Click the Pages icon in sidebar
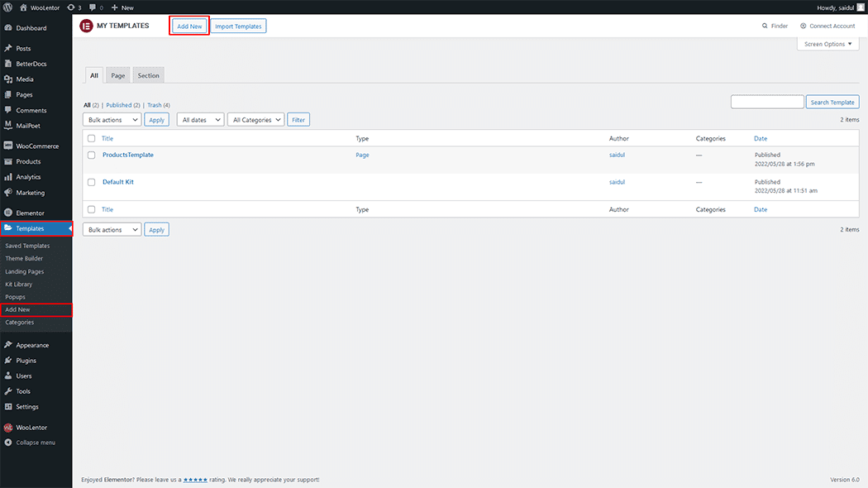The height and width of the screenshot is (488, 868). point(8,95)
